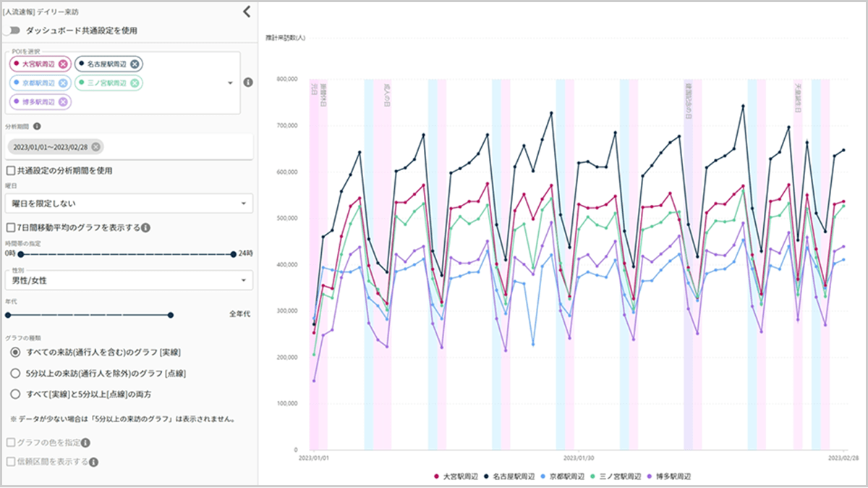Remove 大宮駅周辺 chip from POI selection
868x488 pixels.
tap(64, 64)
